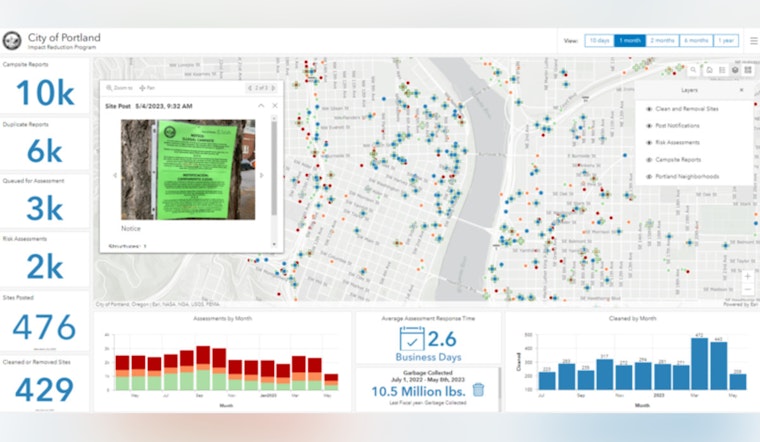The image size is (760, 442).
Task: Open the map search magnifier icon
Action: [693, 70]
